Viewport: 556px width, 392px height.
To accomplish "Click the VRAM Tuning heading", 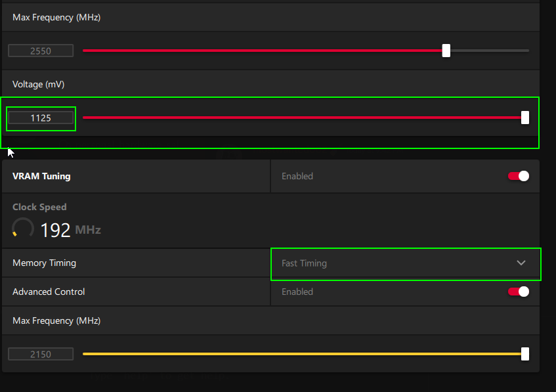I will click(x=41, y=176).
